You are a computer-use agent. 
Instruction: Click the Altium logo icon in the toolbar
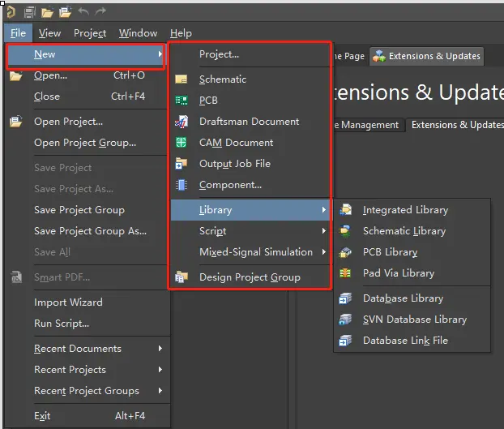pos(11,12)
